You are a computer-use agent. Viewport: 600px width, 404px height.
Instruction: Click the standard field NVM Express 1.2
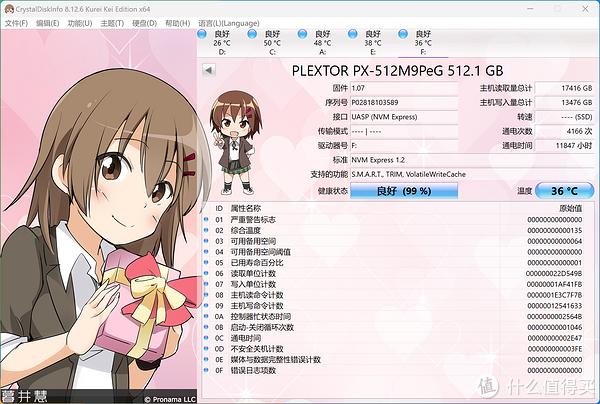click(x=471, y=160)
